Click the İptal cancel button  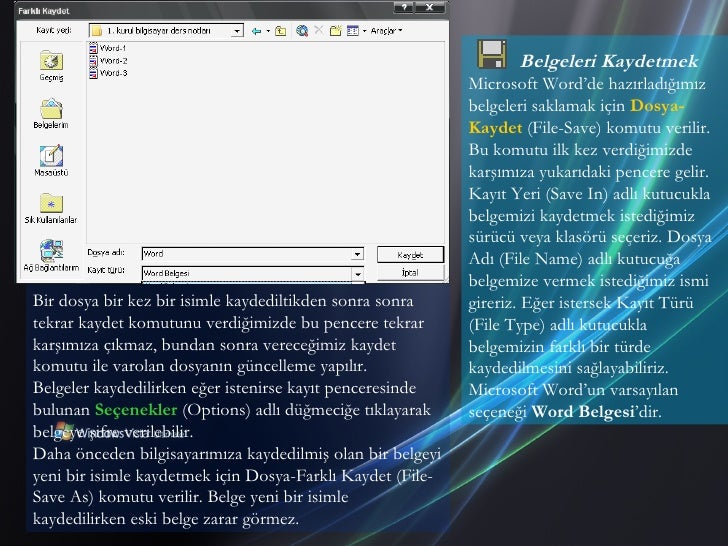tap(410, 273)
